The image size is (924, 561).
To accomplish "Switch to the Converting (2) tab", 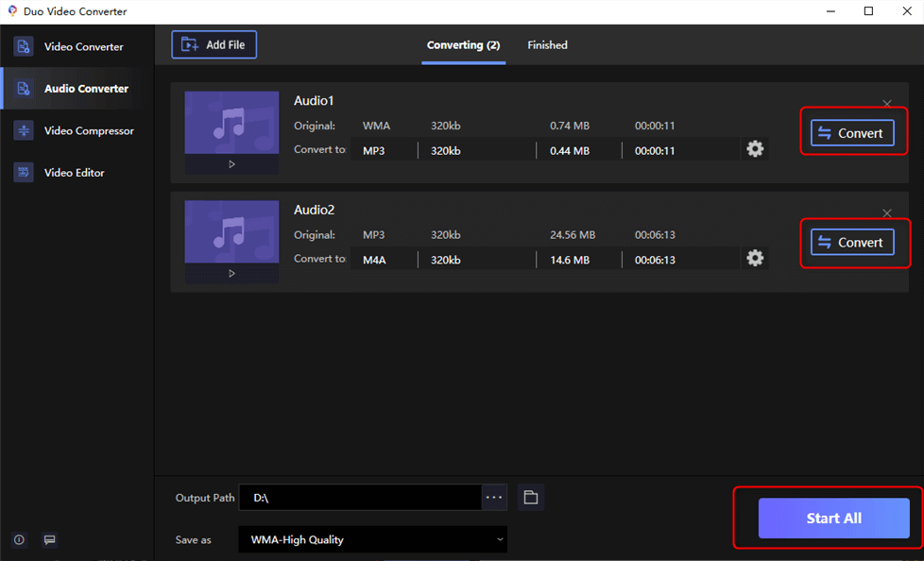I will click(463, 45).
